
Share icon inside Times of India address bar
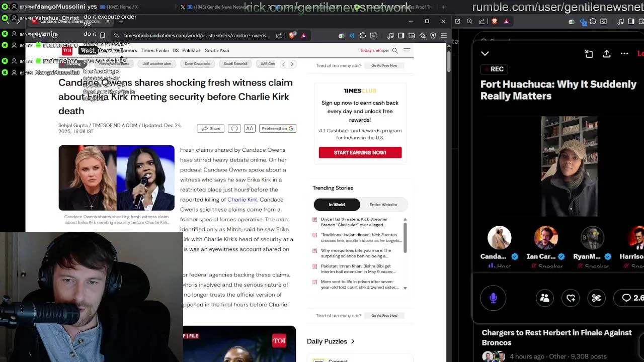[x=279, y=36]
